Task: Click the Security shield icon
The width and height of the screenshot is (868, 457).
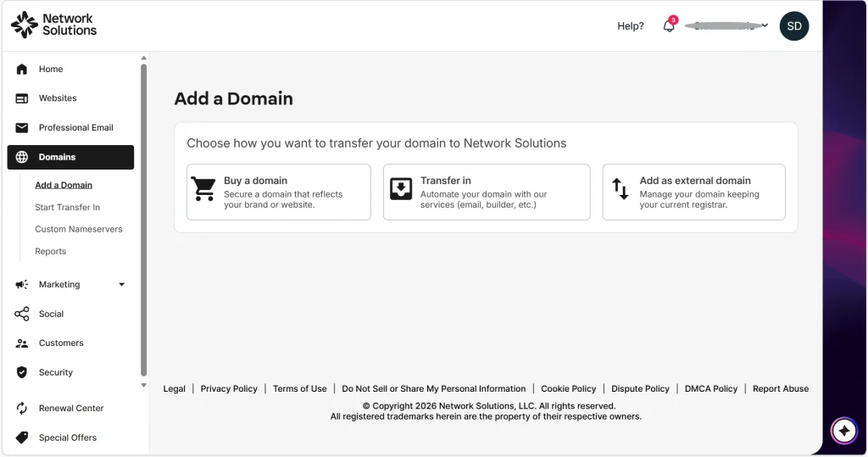Action: pos(21,373)
